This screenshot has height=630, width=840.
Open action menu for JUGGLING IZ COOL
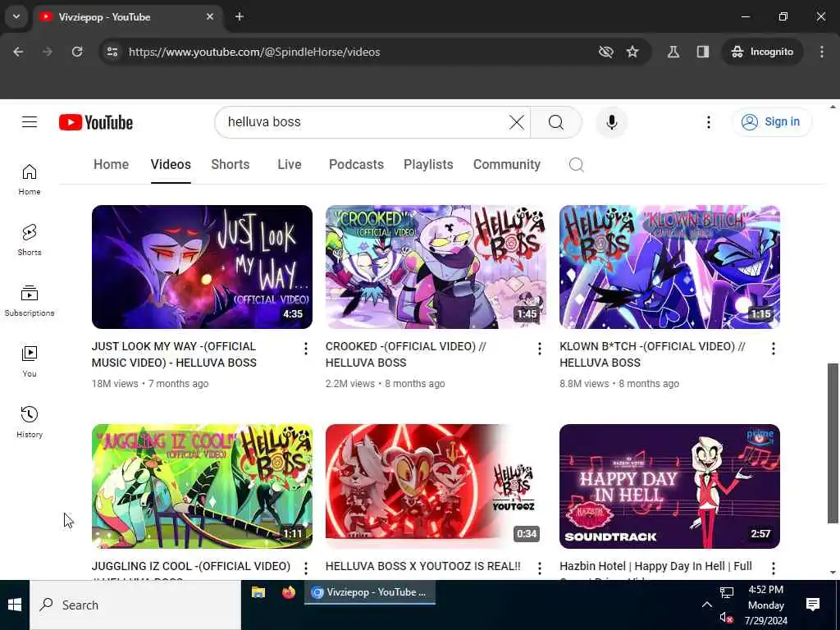305,568
